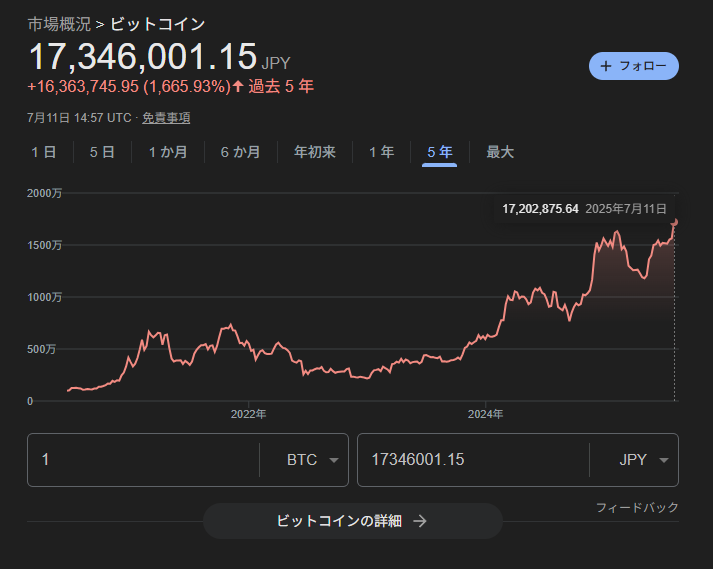Click the arrow icon in ビットコインの詳細 button
The height and width of the screenshot is (569, 713).
[x=420, y=521]
